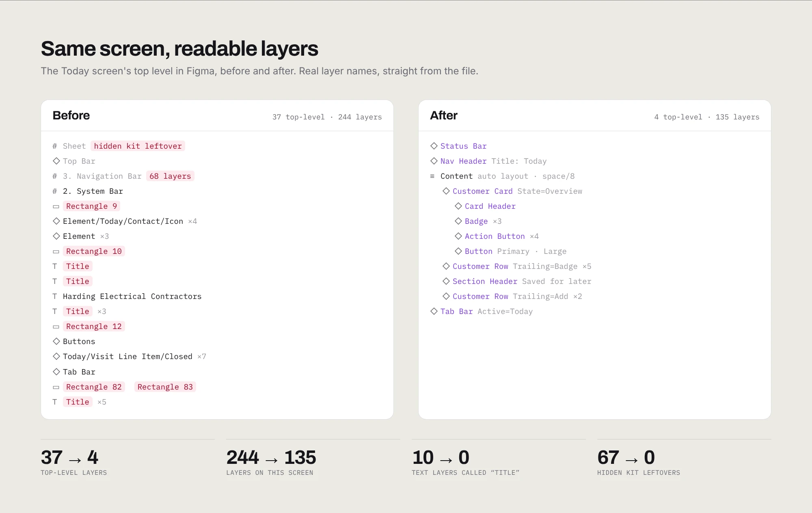Click the auto layout icon beside Content

click(432, 176)
